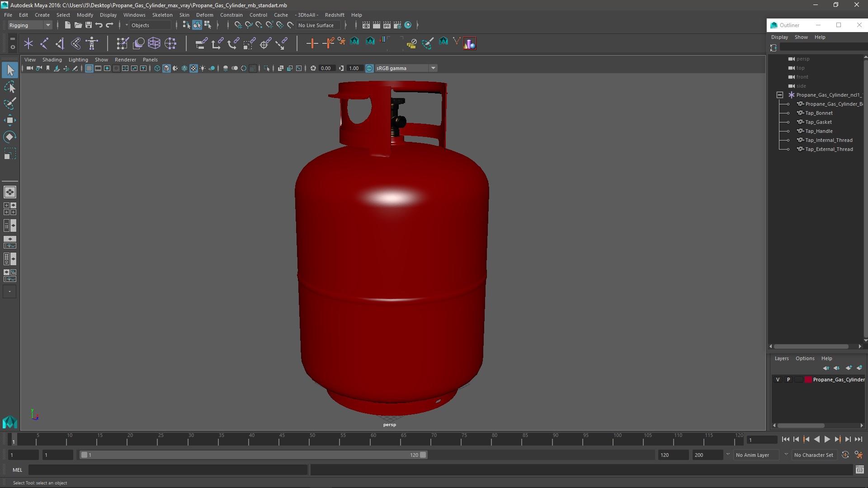Undo the last action
The height and width of the screenshot is (488, 868).
pyautogui.click(x=99, y=25)
